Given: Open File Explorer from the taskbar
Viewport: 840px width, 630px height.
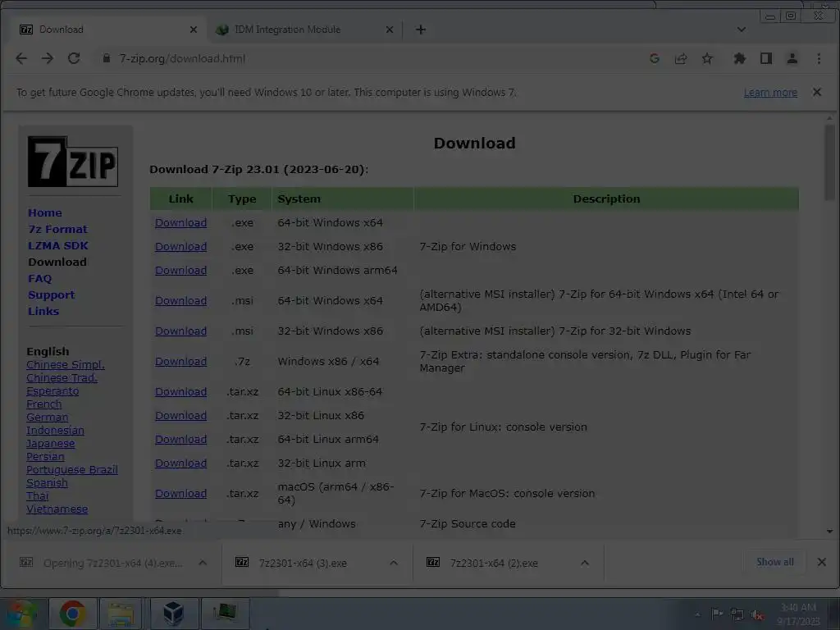Looking at the screenshot, I should click(121, 614).
